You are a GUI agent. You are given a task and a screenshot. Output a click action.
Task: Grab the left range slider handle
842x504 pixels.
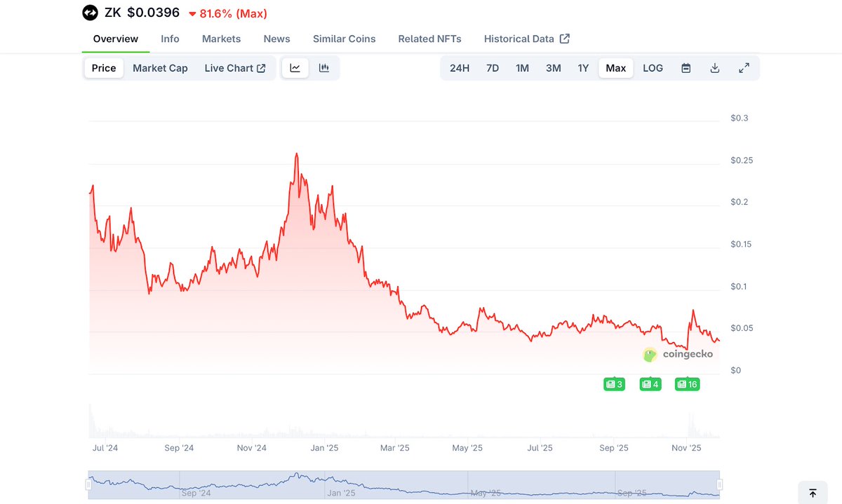(89, 484)
